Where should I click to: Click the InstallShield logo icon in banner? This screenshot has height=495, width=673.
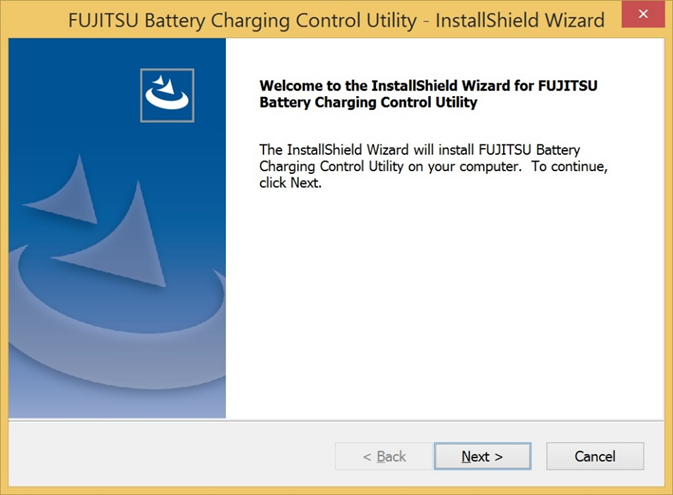pyautogui.click(x=167, y=95)
